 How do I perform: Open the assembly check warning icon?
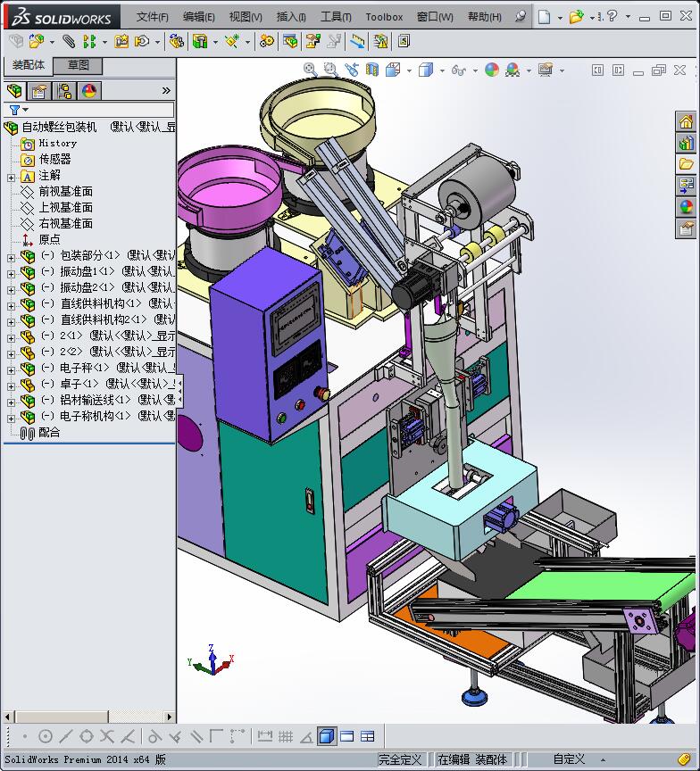click(380, 41)
